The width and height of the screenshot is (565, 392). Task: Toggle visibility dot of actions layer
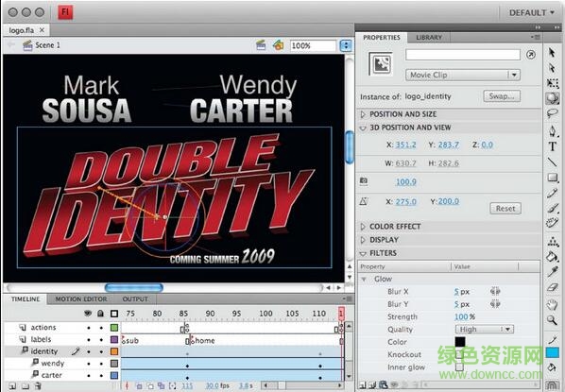tap(89, 328)
